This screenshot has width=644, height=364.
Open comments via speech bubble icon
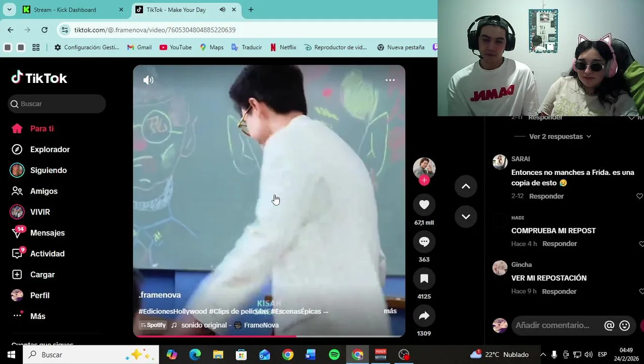click(424, 242)
